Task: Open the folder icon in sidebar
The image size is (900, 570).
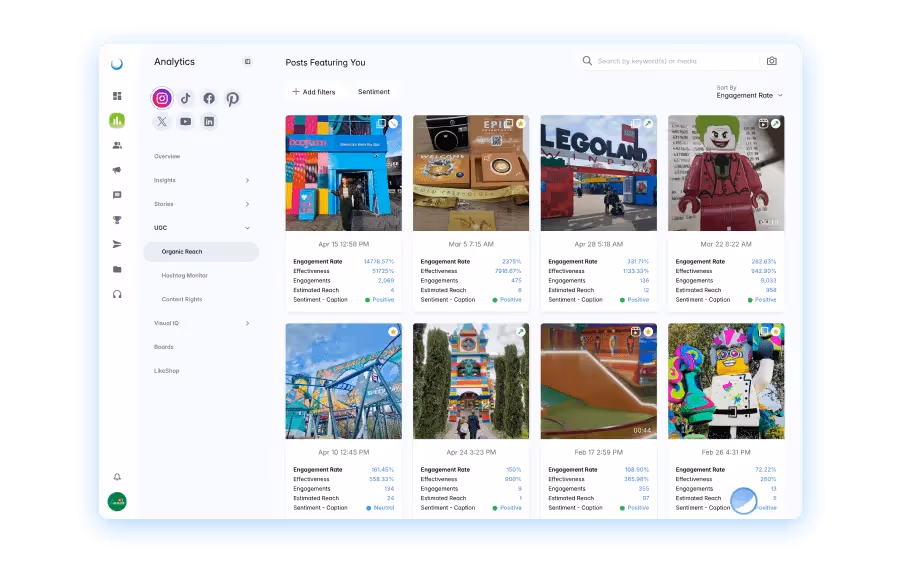Action: [x=117, y=269]
